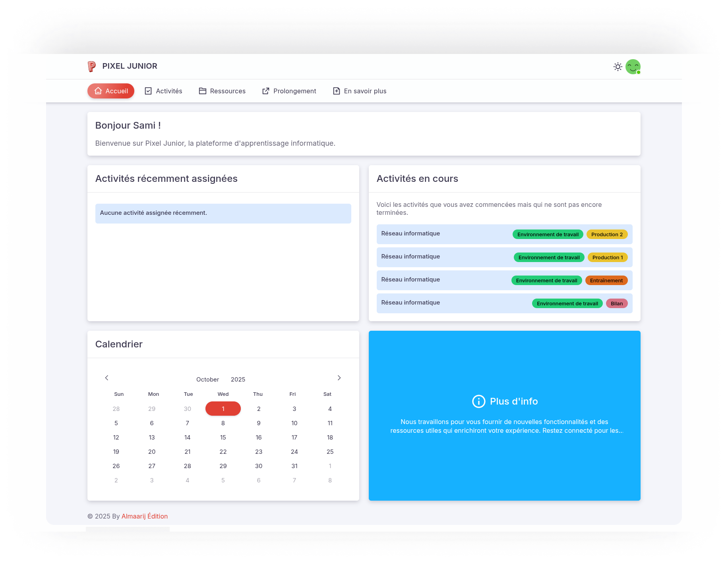Click the pink Bilan badge
728x563 pixels.
pos(616,303)
